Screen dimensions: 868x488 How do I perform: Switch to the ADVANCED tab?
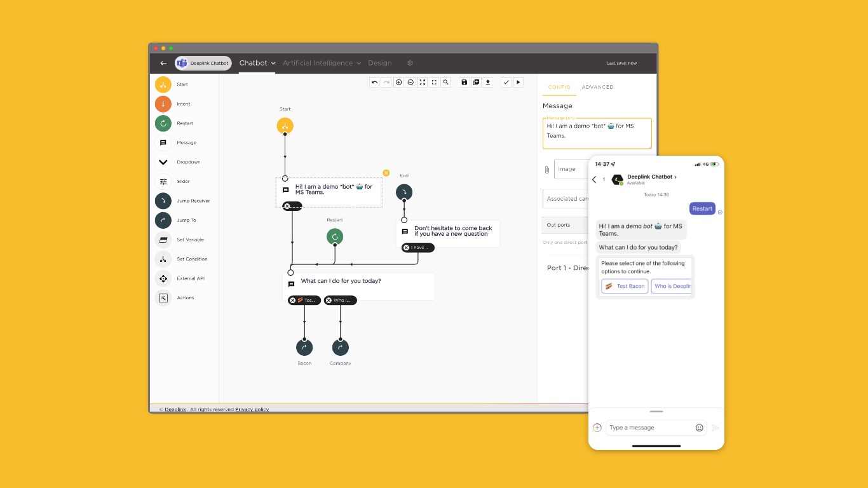pos(597,87)
